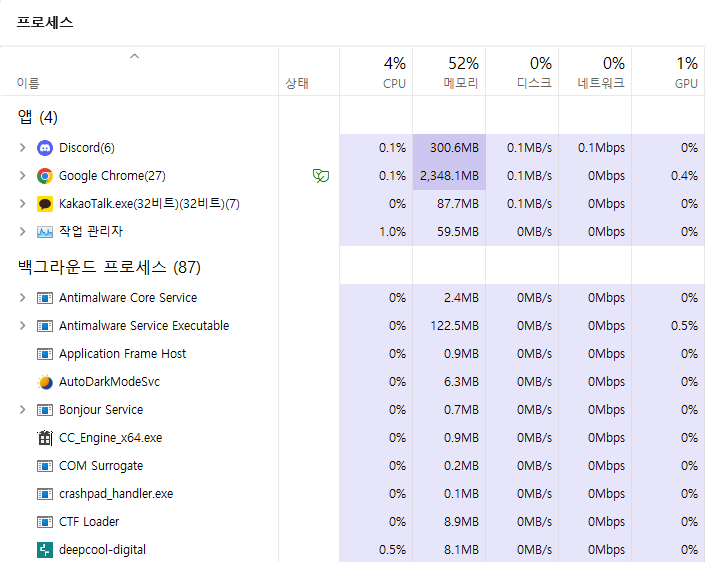Click Antimalware Service Executable's 0.5% GPU cell
Screen dimensions: 706x562
[668, 326]
